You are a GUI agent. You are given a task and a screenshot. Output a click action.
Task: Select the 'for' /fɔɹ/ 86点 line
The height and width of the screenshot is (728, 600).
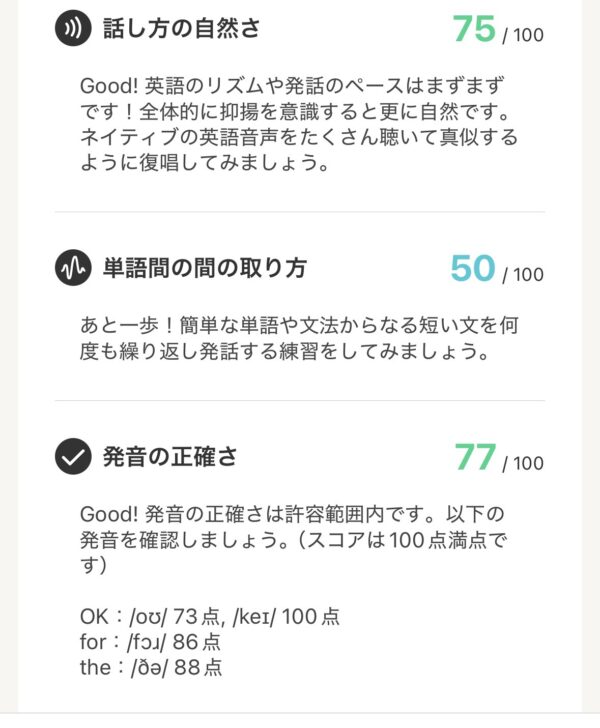(150, 641)
